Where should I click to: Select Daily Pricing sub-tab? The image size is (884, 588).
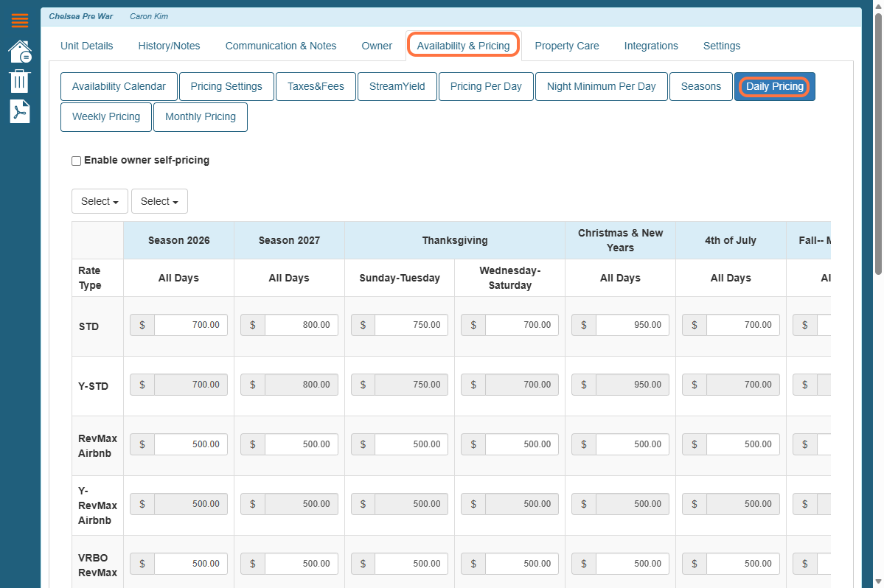click(775, 86)
